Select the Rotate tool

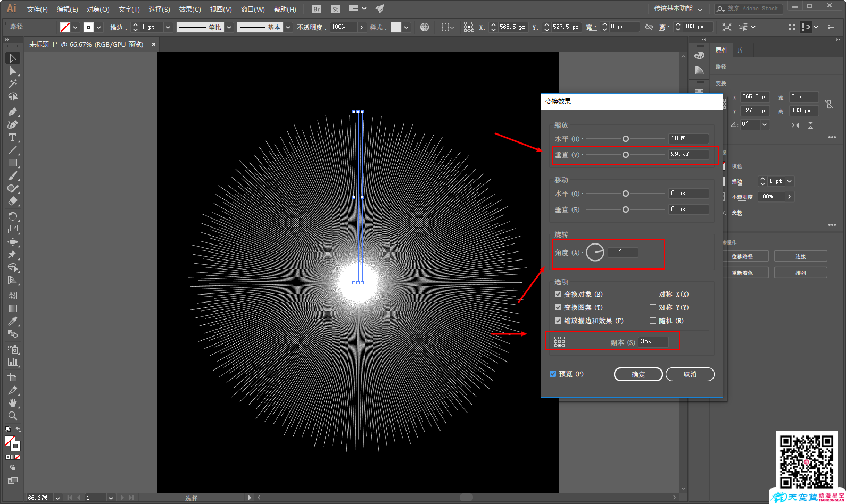pyautogui.click(x=13, y=216)
